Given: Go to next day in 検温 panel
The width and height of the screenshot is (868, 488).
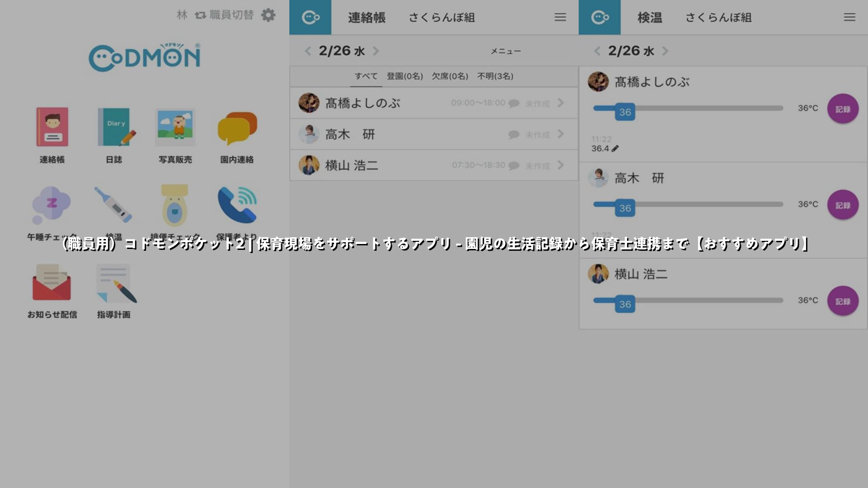Looking at the screenshot, I should click(665, 51).
